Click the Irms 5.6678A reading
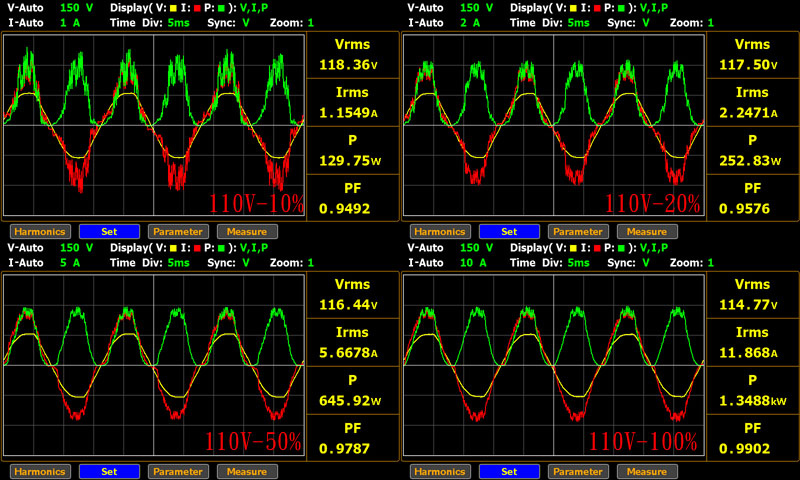800x480 pixels. (x=348, y=352)
